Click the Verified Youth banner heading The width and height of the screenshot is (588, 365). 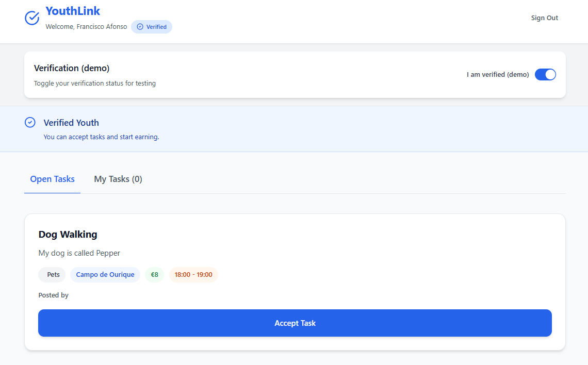pyautogui.click(x=71, y=123)
